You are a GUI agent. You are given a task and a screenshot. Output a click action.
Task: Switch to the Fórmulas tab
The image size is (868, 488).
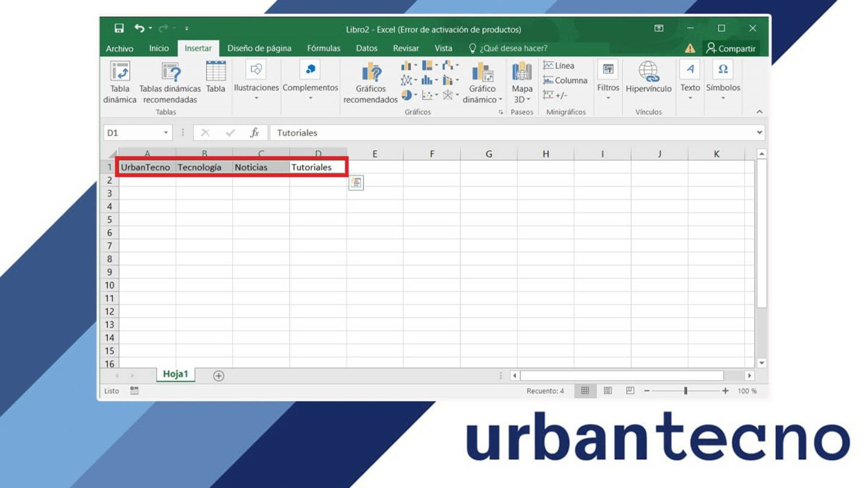pyautogui.click(x=324, y=48)
